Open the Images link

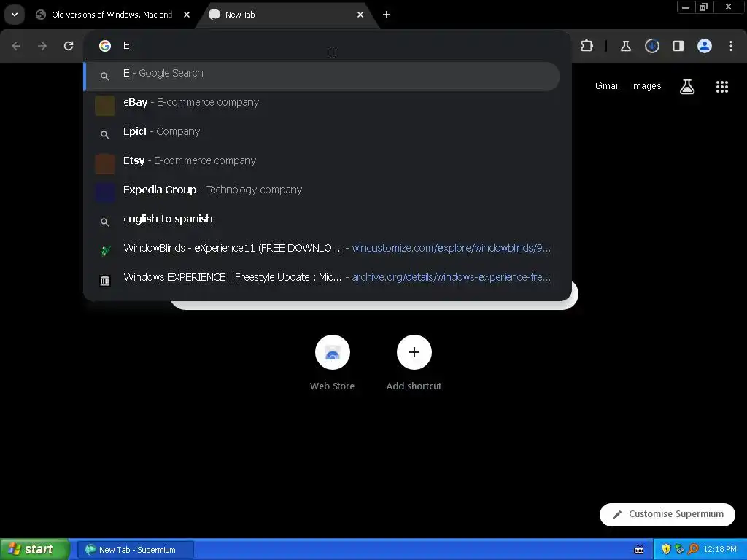pyautogui.click(x=646, y=86)
